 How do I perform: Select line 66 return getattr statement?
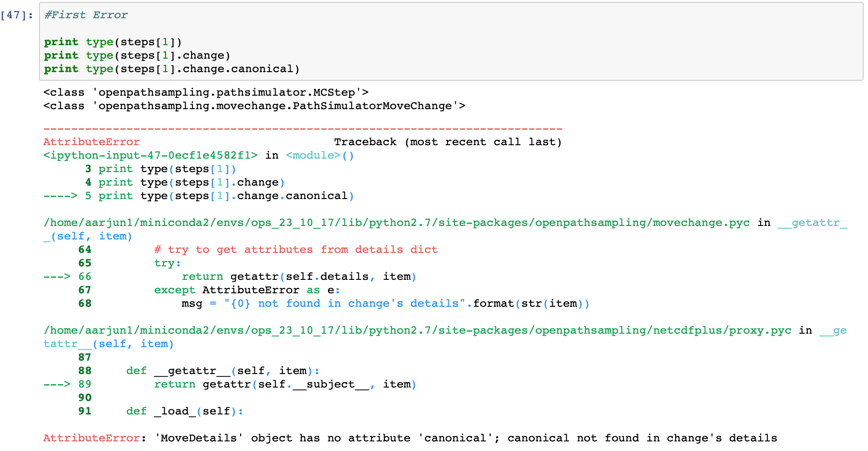pyautogui.click(x=298, y=276)
